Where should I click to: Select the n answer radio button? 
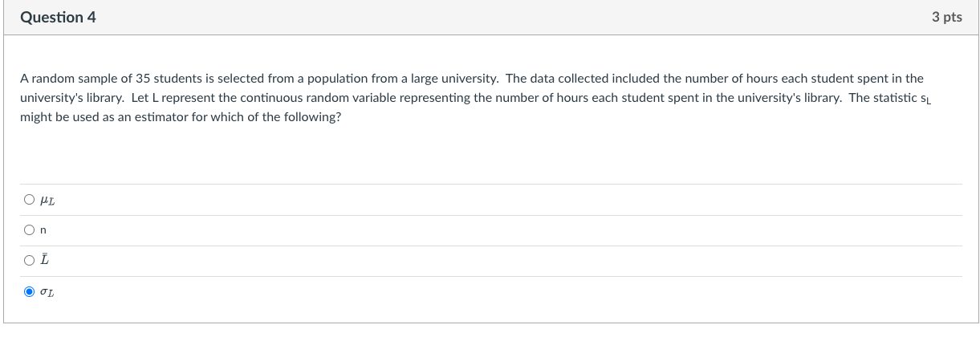point(29,230)
